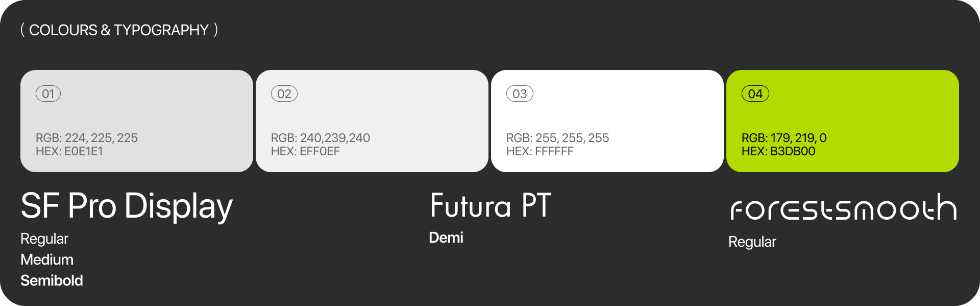
Task: Select the Medium font weight
Action: click(x=47, y=260)
